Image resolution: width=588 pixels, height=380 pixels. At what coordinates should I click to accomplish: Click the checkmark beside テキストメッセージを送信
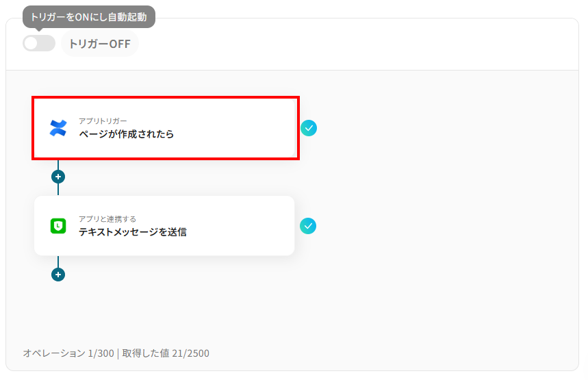point(309,226)
